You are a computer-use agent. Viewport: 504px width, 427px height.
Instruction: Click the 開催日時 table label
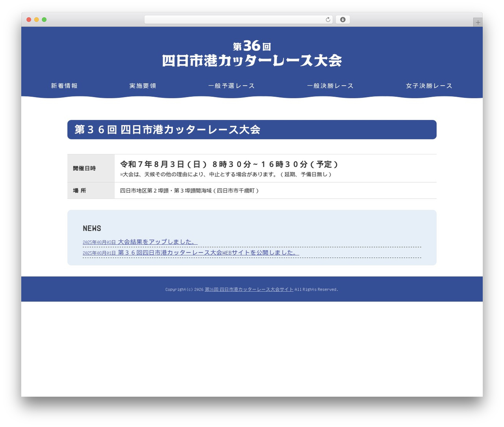point(84,168)
